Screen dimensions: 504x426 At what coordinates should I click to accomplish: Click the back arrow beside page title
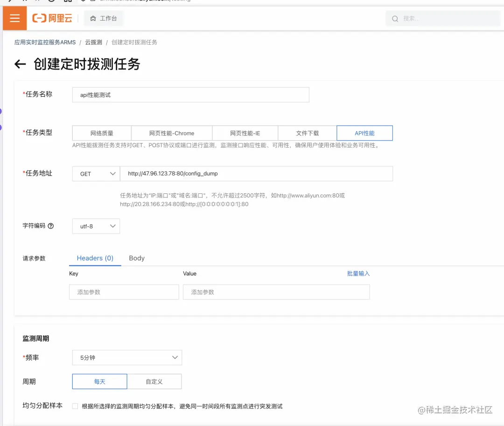click(20, 64)
